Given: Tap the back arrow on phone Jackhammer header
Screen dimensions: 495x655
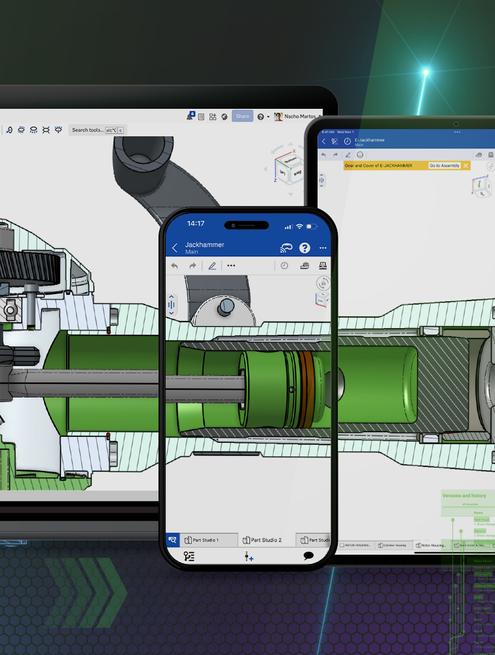Looking at the screenshot, I should coord(175,249).
